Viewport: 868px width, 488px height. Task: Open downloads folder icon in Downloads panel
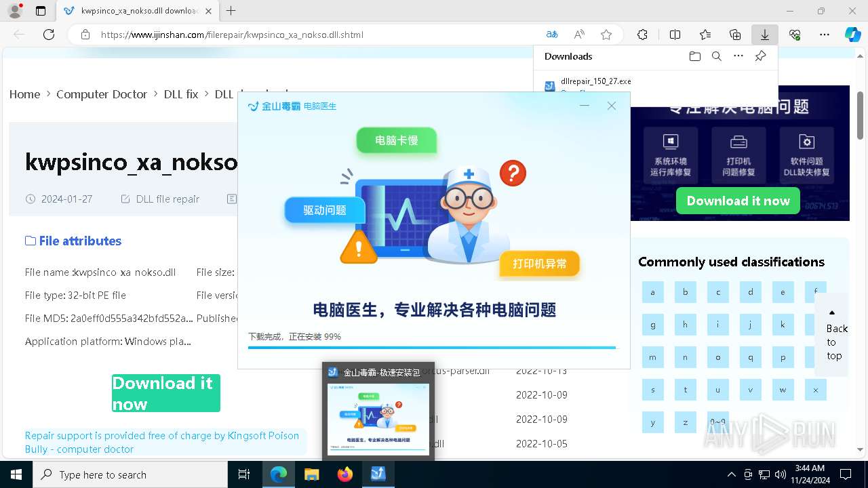(694, 56)
